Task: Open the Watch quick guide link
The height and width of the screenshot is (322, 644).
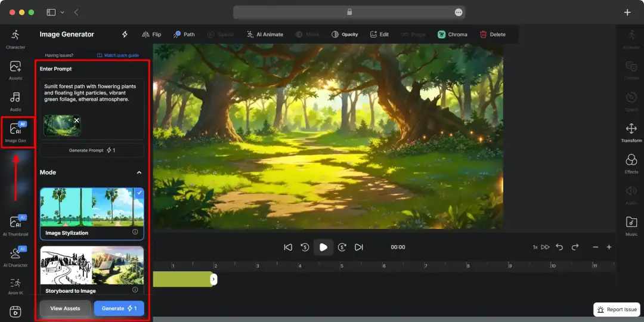Action: click(x=118, y=55)
